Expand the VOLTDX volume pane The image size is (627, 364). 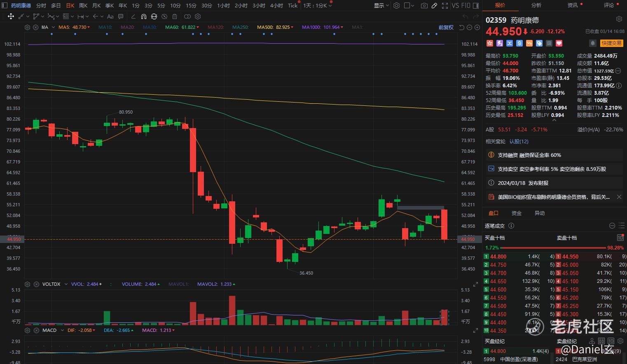pyautogui.click(x=475, y=284)
